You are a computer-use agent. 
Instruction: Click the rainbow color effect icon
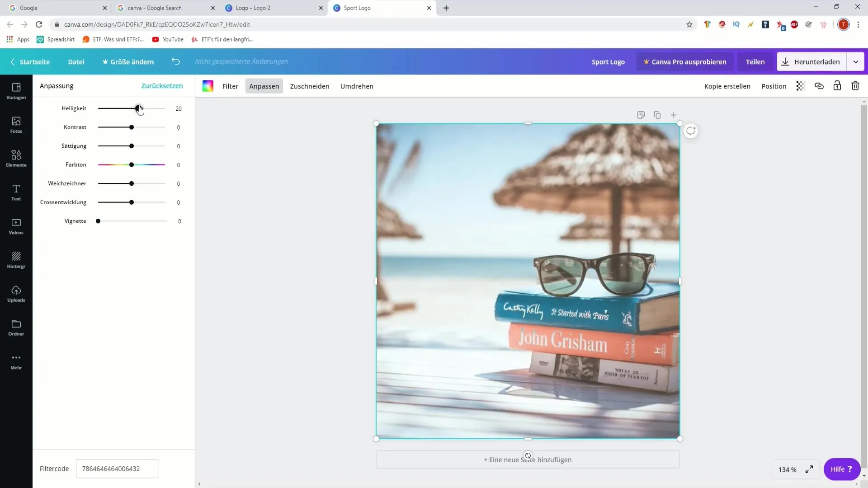coord(208,86)
